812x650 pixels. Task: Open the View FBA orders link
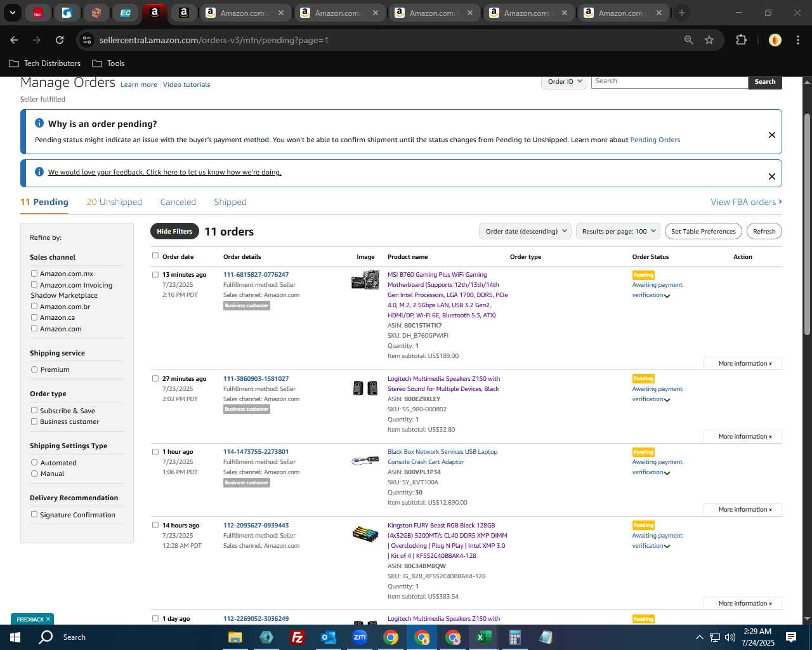(x=746, y=202)
